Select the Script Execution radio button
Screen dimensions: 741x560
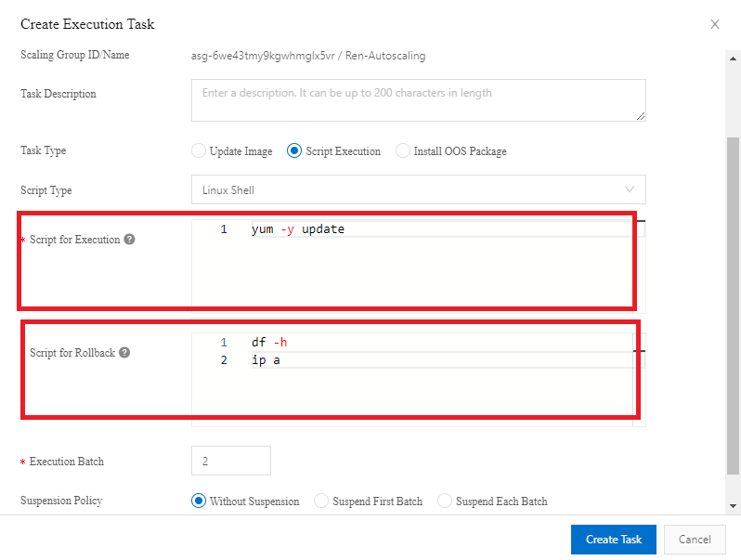[294, 151]
